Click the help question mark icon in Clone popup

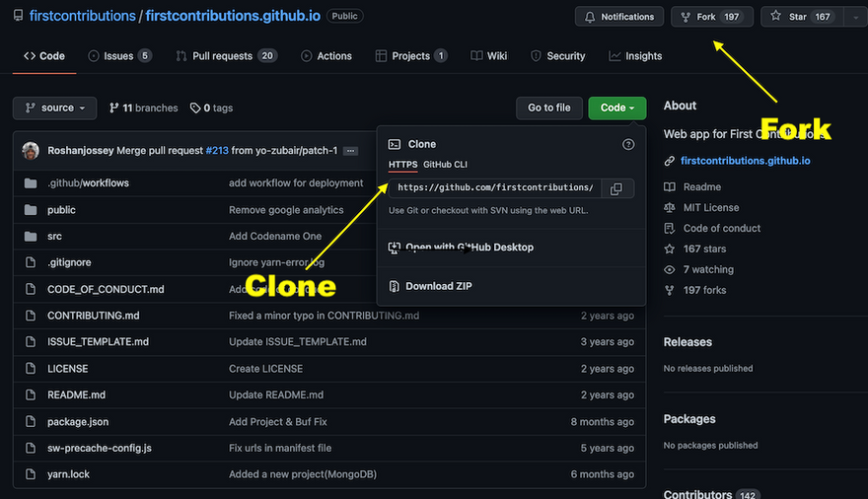[x=628, y=144]
